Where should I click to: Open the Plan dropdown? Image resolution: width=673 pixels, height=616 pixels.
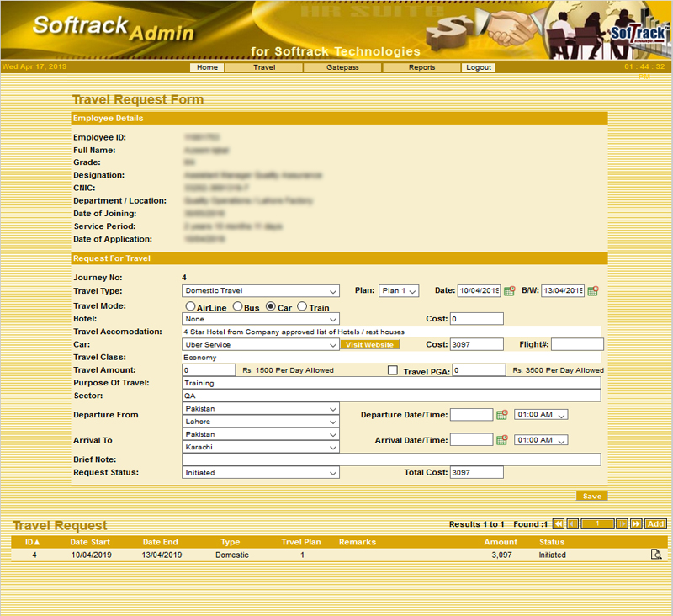399,291
